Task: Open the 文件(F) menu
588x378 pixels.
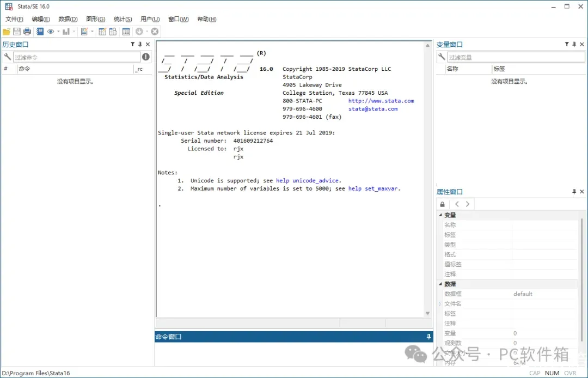Action: click(x=14, y=19)
